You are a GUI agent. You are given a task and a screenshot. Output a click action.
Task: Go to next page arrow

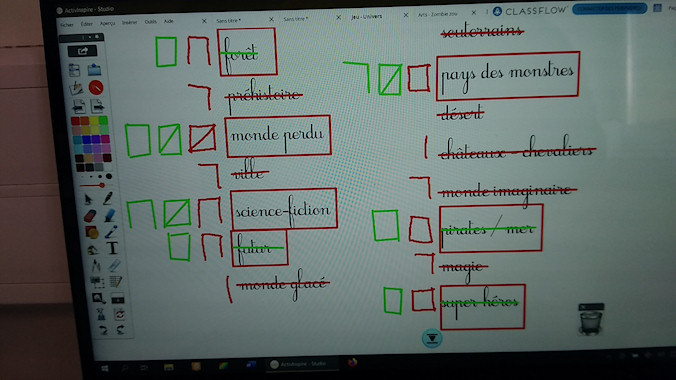click(x=97, y=106)
